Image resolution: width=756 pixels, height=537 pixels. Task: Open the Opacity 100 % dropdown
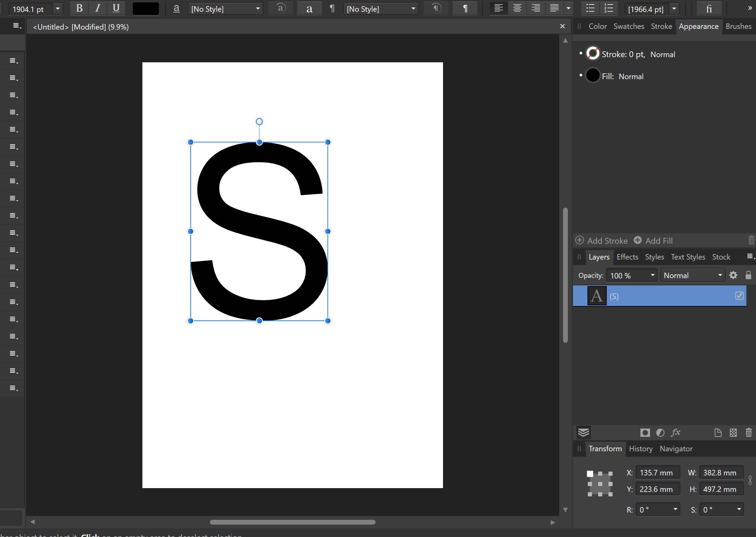pyautogui.click(x=652, y=275)
